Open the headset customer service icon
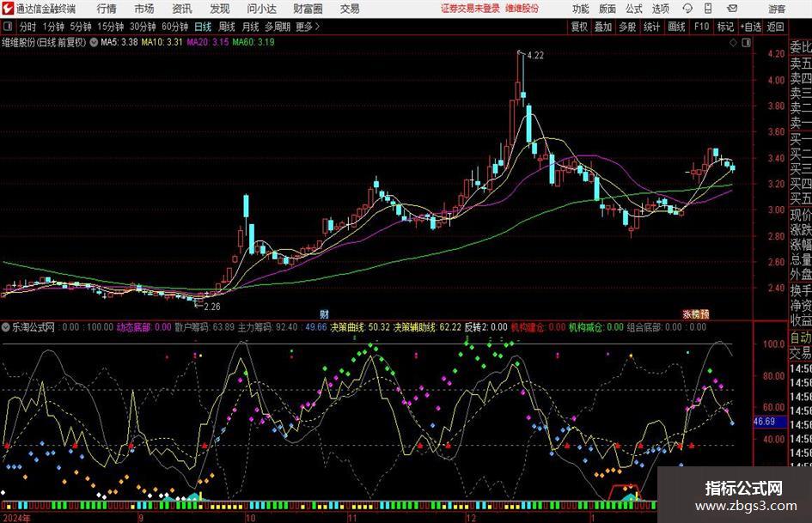The width and height of the screenshot is (812, 523). pyautogui.click(x=687, y=9)
